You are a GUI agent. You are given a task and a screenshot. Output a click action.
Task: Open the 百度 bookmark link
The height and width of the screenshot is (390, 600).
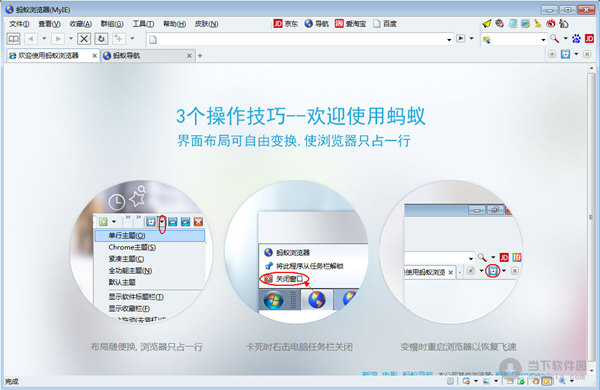pyautogui.click(x=385, y=24)
